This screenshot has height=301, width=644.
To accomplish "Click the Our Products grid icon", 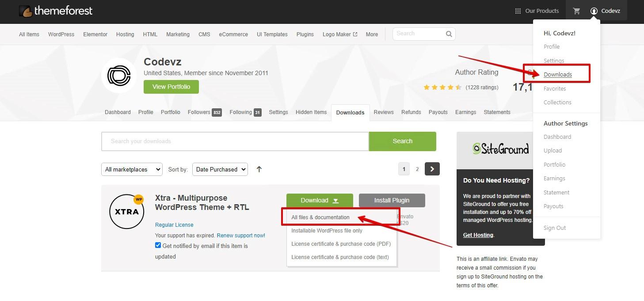I will 518,11.
